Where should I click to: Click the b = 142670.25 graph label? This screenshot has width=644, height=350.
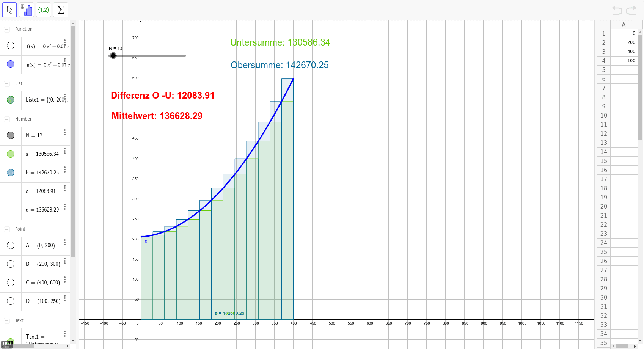[x=229, y=313]
